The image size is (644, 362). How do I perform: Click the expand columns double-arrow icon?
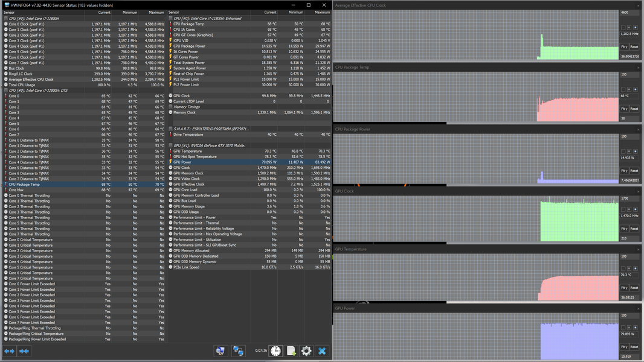9,351
